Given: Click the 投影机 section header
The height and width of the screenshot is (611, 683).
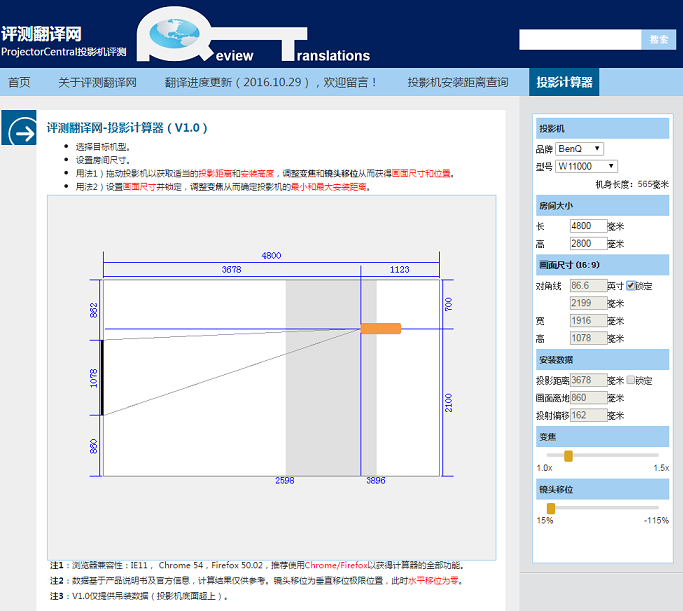Looking at the screenshot, I should click(602, 128).
